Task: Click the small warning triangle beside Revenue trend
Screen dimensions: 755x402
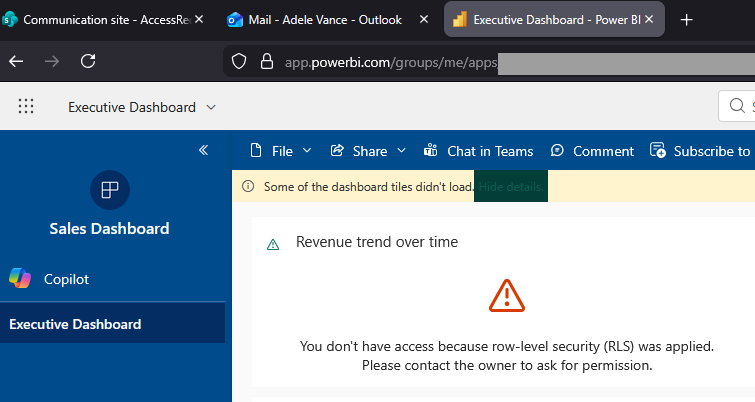Action: coord(273,245)
